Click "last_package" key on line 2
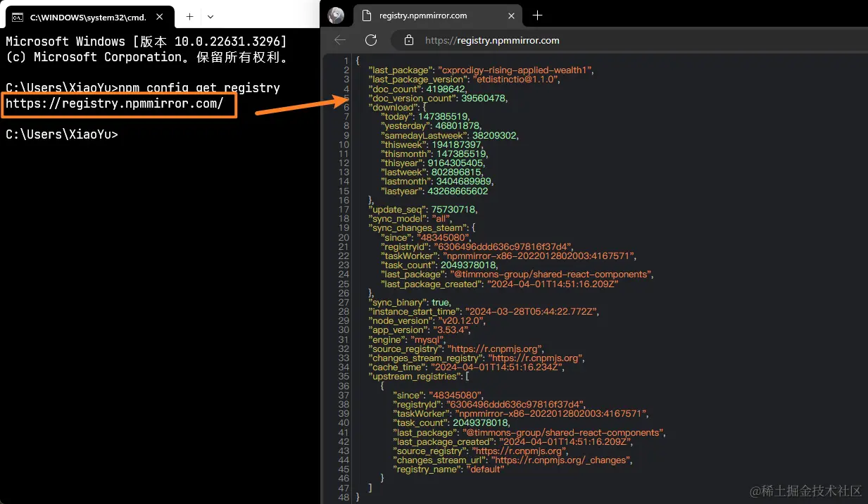The width and height of the screenshot is (868, 504). point(399,70)
